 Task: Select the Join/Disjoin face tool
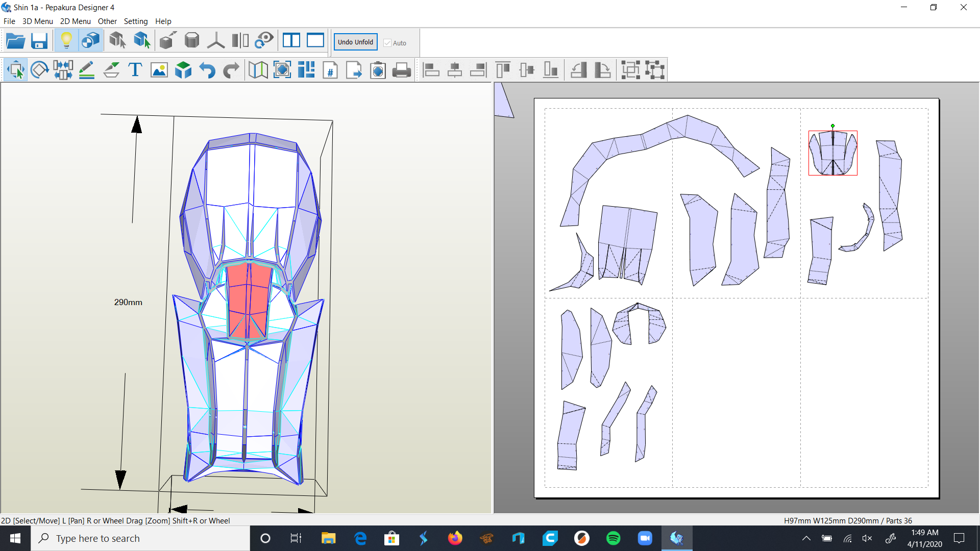(63, 70)
